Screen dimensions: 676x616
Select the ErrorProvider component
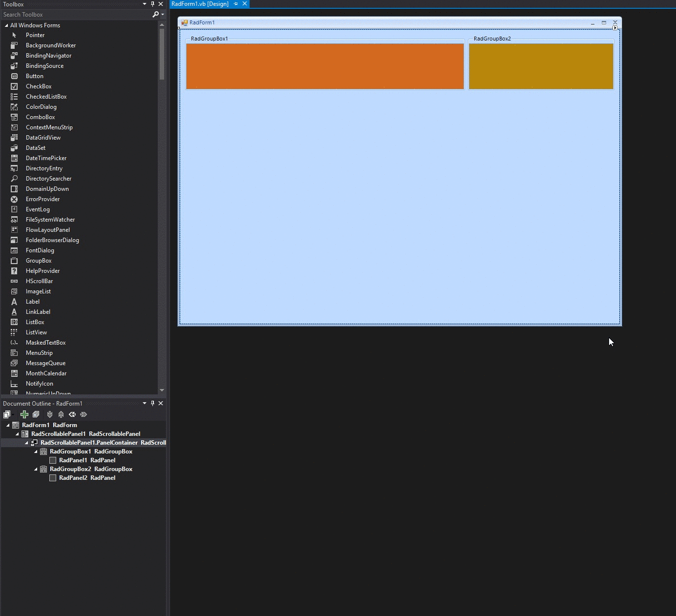(x=42, y=199)
